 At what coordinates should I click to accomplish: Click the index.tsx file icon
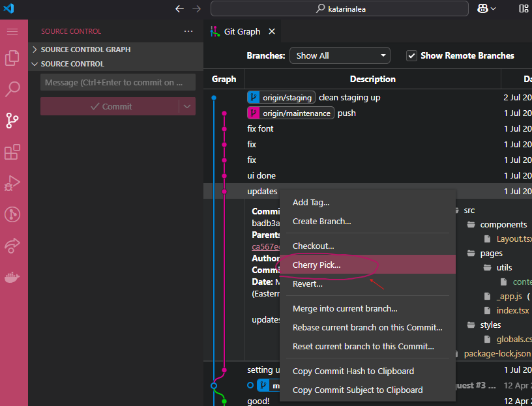488,310
